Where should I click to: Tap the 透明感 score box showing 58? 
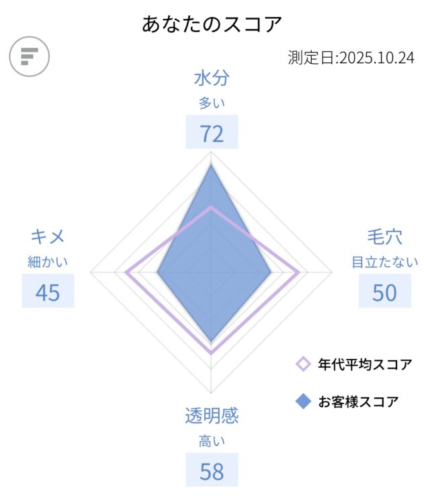point(212,471)
